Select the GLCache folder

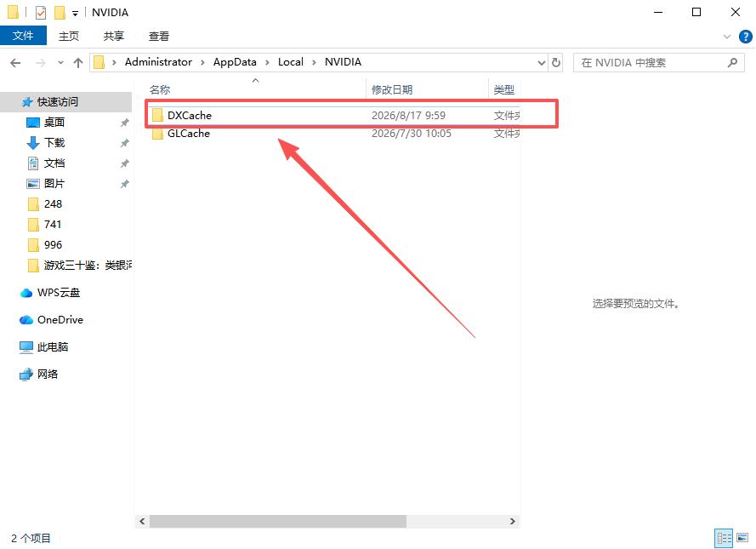point(189,134)
